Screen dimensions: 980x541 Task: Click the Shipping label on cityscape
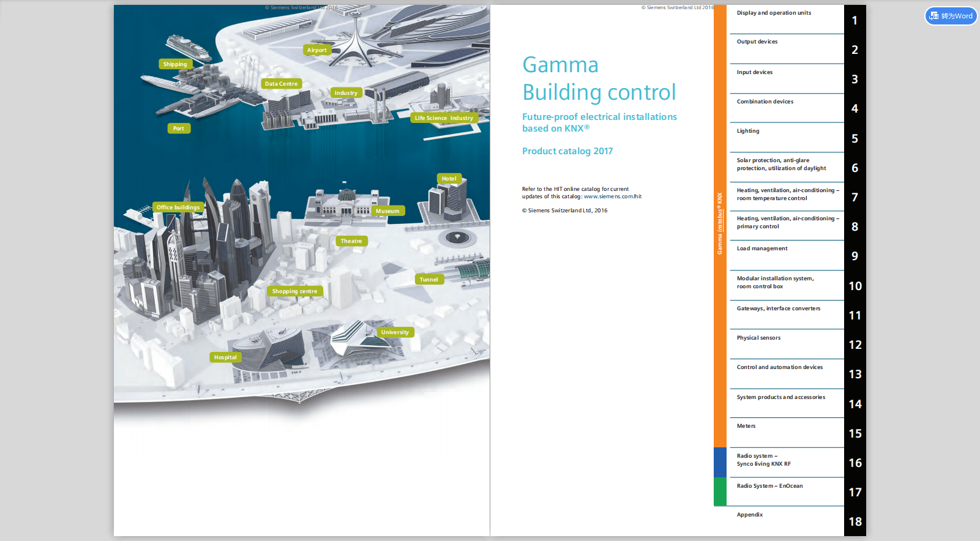[175, 64]
